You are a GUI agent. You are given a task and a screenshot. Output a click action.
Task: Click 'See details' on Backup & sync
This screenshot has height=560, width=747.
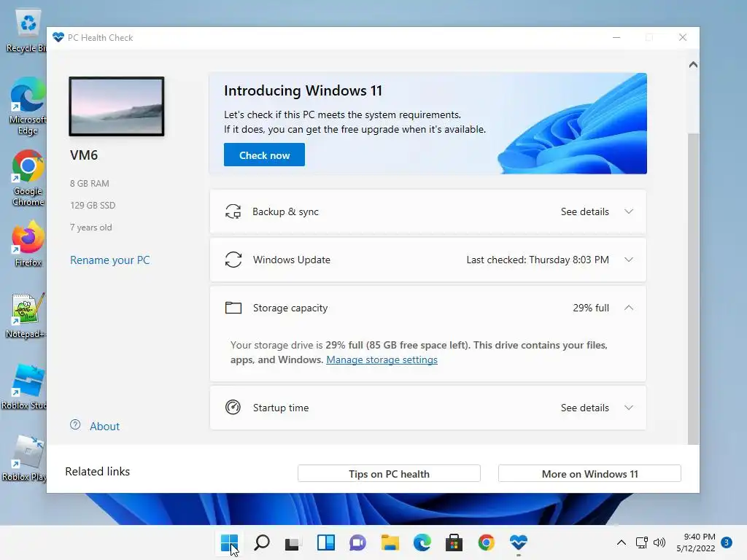tap(584, 211)
